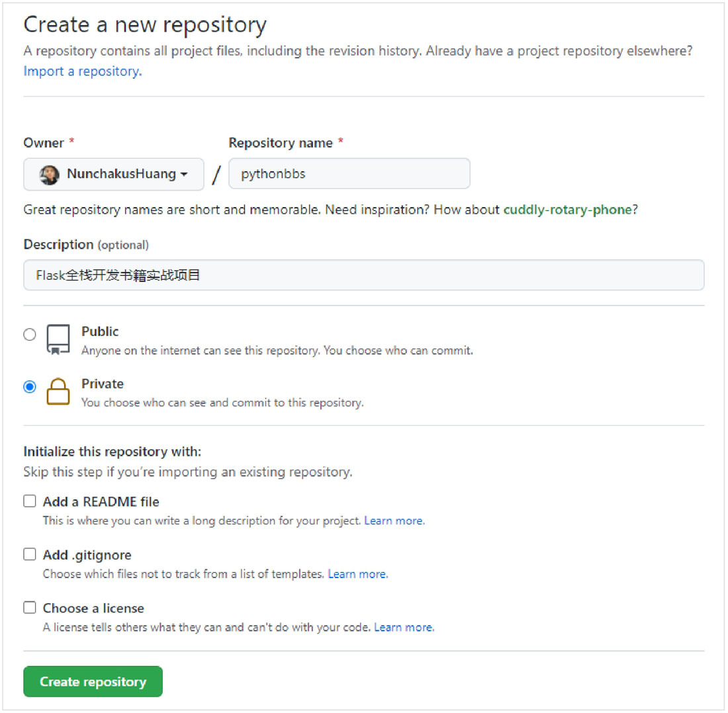Click the NunchakusHuang avatar picture
Image resolution: width=728 pixels, height=713 pixels.
point(49,175)
